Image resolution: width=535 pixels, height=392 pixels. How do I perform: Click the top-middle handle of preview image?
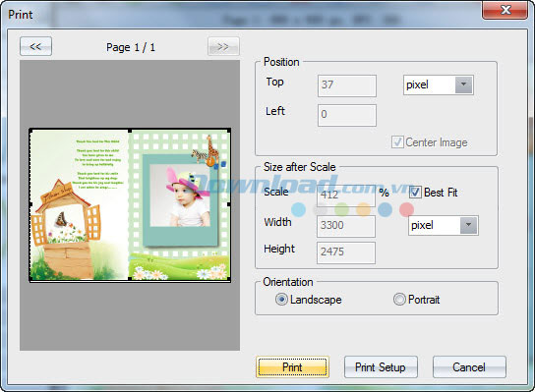click(130, 131)
